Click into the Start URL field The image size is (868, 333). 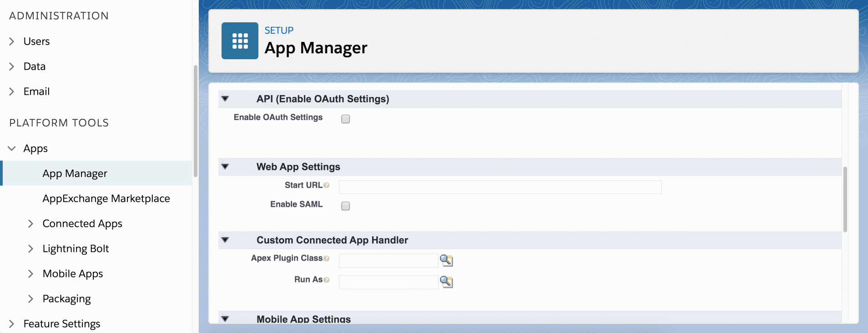[500, 187]
